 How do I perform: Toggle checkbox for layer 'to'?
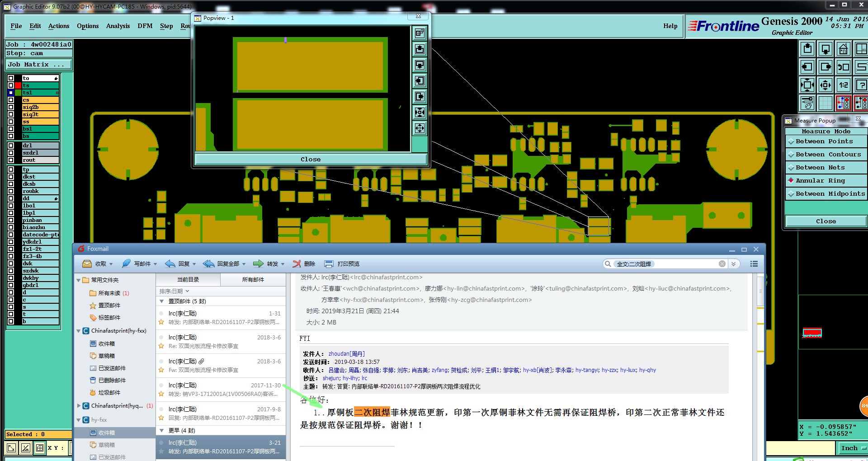pos(11,78)
